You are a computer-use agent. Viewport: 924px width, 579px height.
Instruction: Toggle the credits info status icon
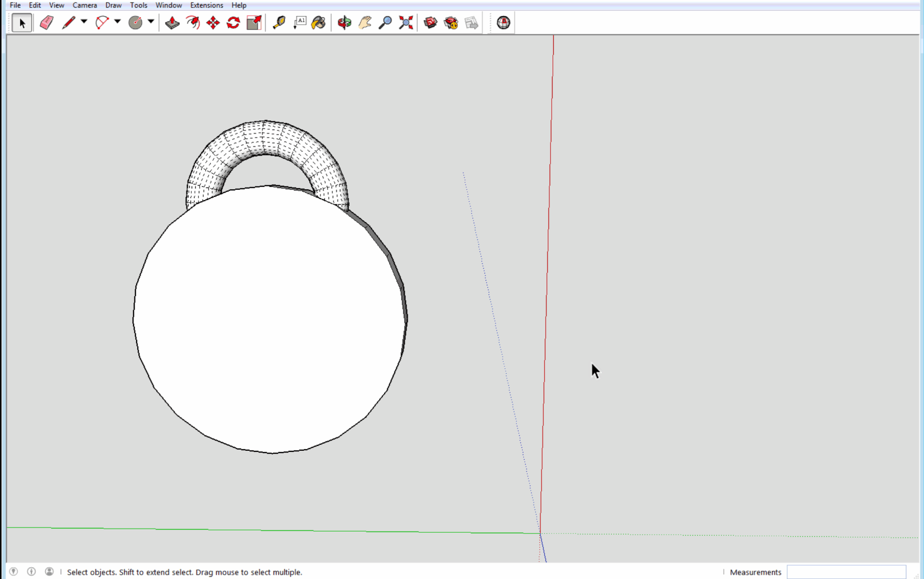tap(31, 571)
